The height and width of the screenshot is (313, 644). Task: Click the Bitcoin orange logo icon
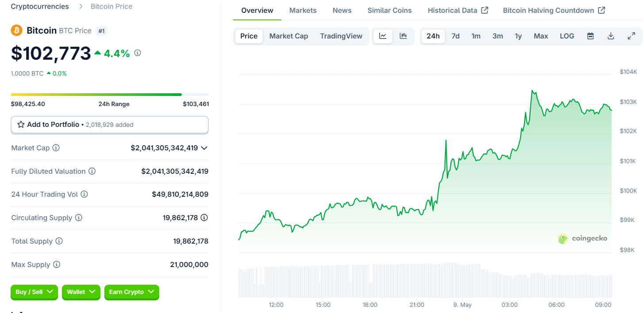(x=16, y=31)
